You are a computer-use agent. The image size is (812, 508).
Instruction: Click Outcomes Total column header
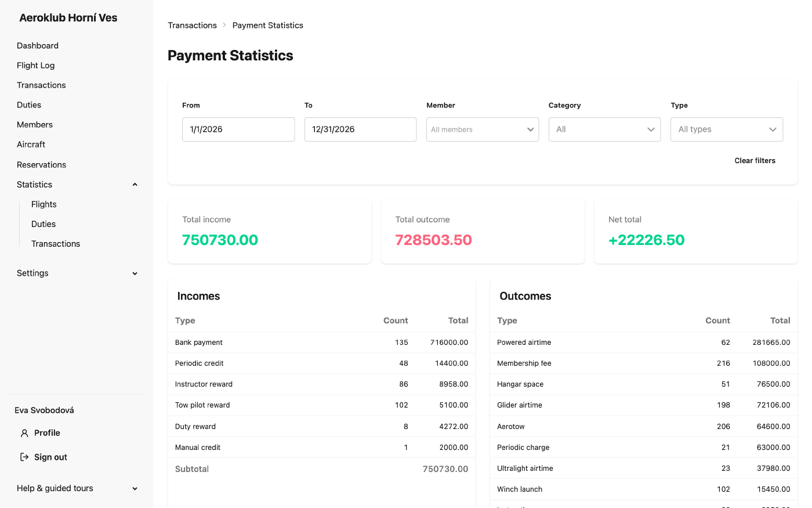coord(780,320)
